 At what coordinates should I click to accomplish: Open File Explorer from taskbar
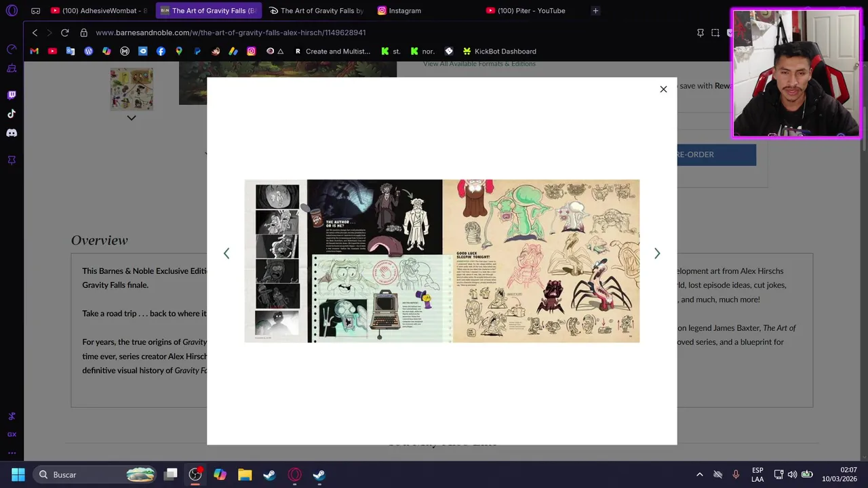pos(245,474)
